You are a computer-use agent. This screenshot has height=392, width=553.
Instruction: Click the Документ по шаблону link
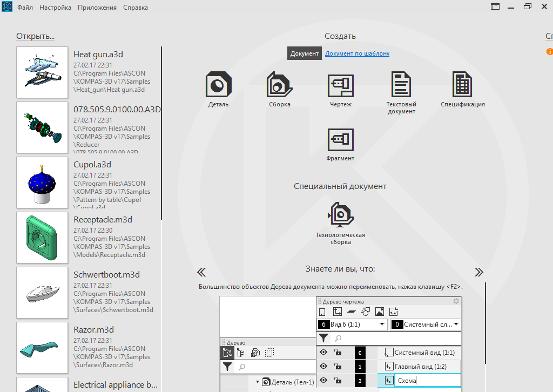[357, 53]
